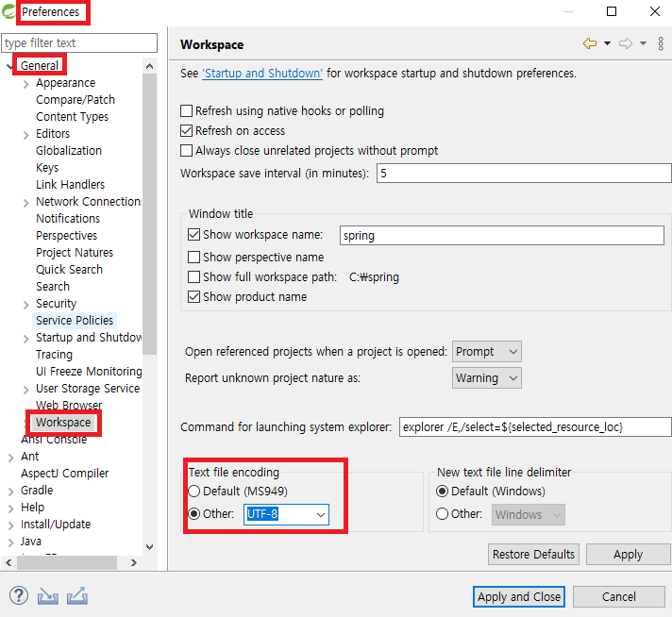Expand the Gradle node
Screen dimensions: 672x617
coord(11,491)
